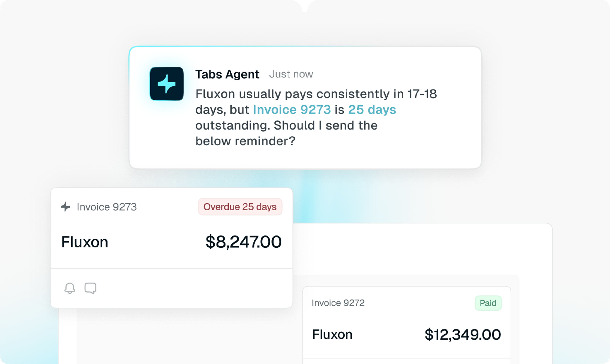Screen dimensions: 610x364
Task: Select the Tabs Agent notification card
Action: (305, 107)
